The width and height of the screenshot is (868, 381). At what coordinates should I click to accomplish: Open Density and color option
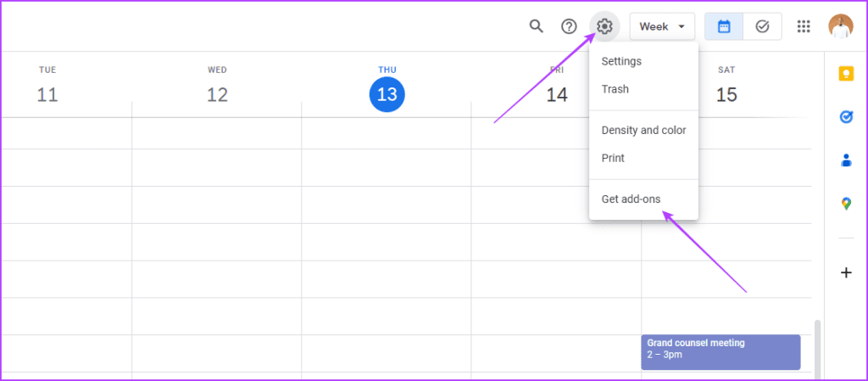click(x=643, y=131)
